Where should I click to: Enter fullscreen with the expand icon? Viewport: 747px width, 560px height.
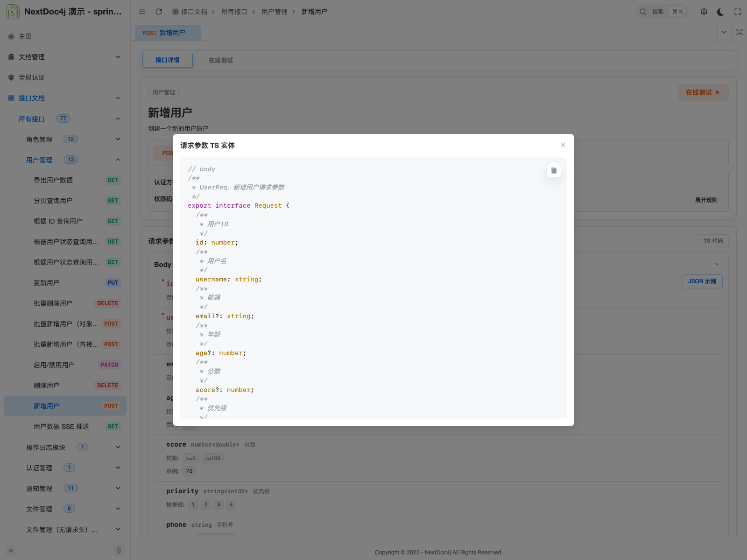tap(738, 12)
